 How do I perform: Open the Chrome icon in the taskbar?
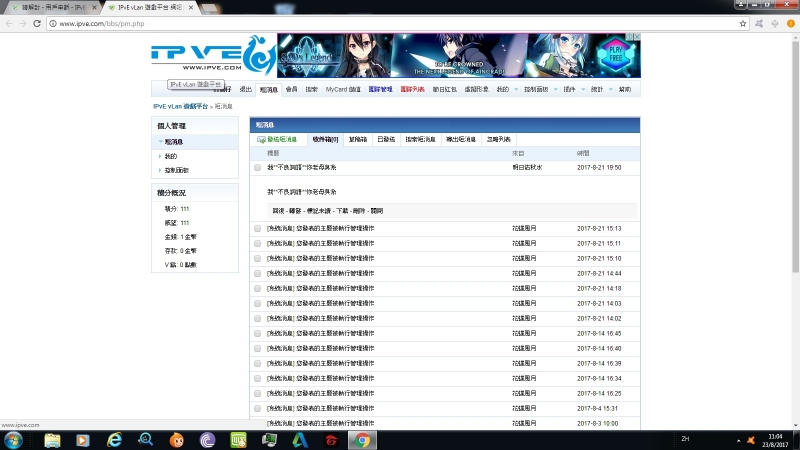click(362, 440)
